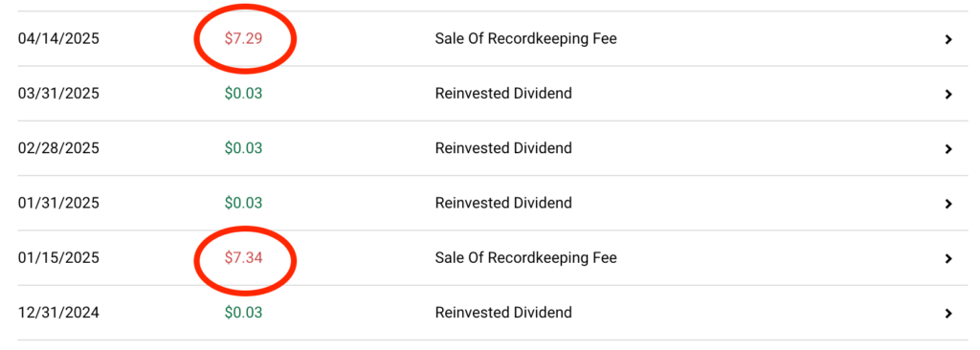
Task: Click the 04/14/2025 date cell
Action: 58,39
